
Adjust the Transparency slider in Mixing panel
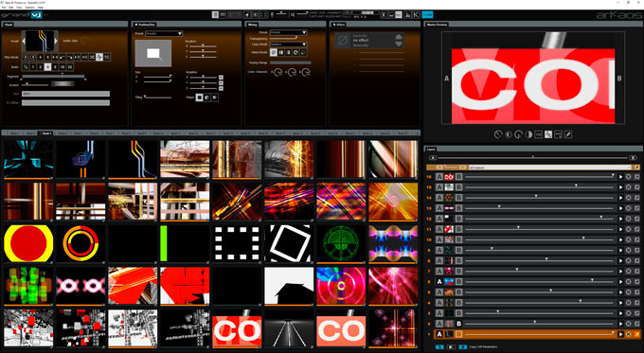(x=283, y=38)
